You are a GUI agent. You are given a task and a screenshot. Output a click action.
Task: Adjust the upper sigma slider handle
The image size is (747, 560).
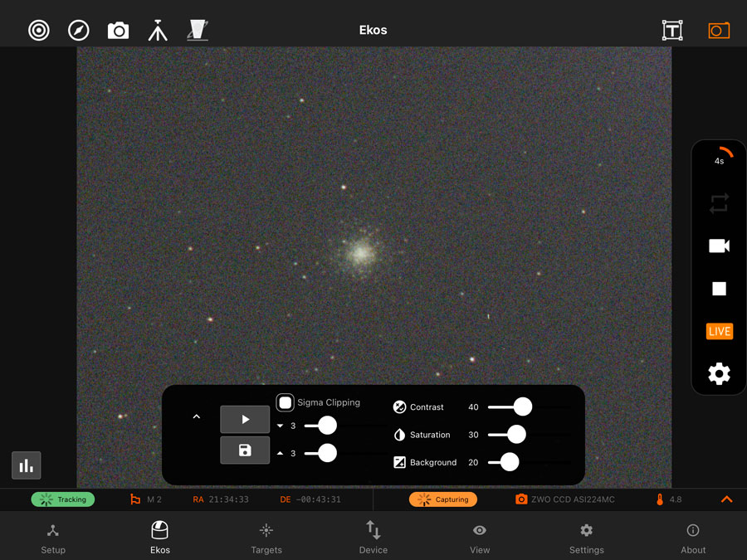(327, 453)
